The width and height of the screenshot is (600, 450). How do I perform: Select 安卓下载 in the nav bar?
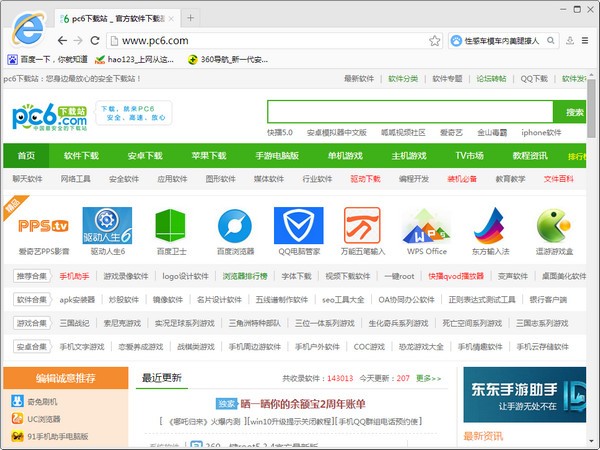click(x=145, y=156)
